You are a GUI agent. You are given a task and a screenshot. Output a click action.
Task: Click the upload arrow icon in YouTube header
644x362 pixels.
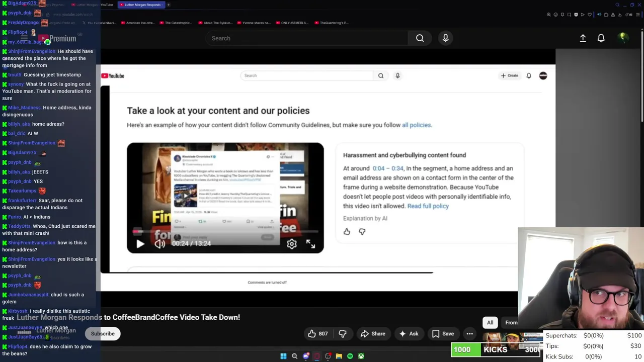[x=583, y=38]
